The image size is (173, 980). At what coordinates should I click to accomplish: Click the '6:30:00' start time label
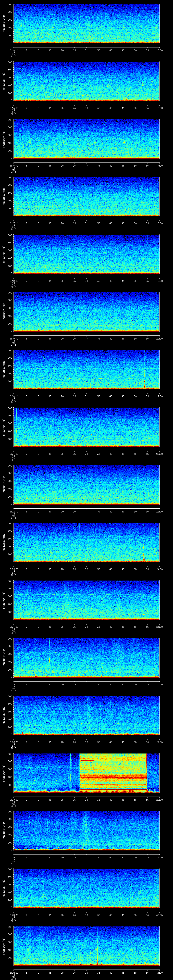point(14,972)
